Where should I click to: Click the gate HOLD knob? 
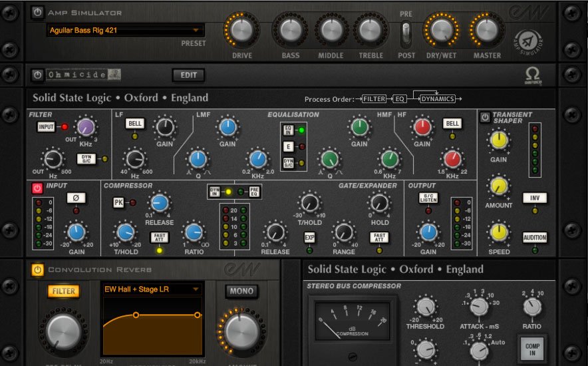tap(379, 203)
